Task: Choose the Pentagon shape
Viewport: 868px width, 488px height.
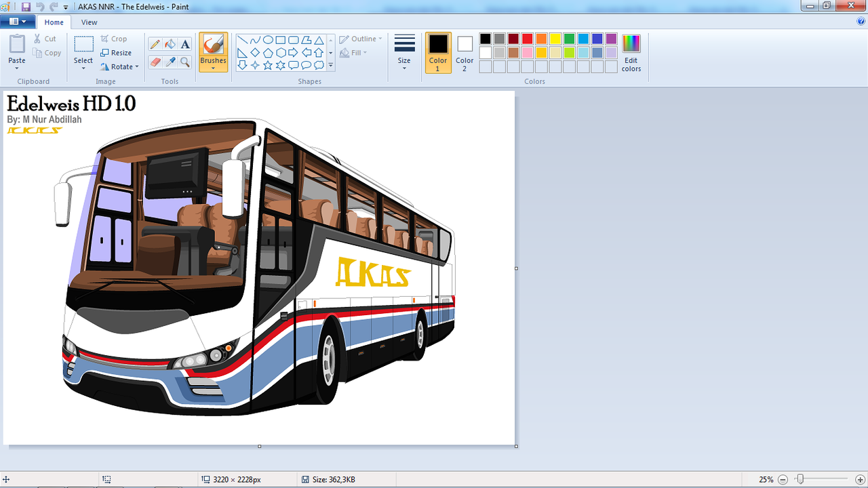Action: pyautogui.click(x=268, y=53)
